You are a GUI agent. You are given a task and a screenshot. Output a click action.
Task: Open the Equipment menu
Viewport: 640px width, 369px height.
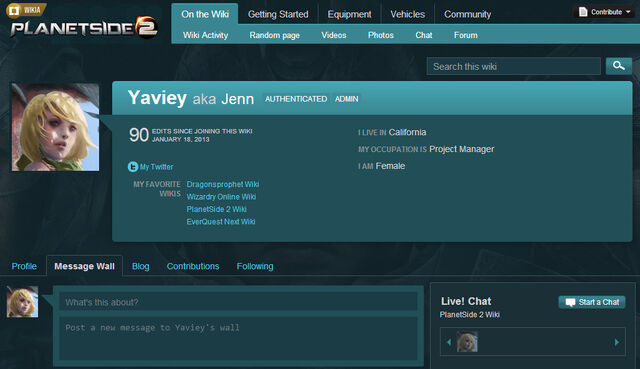[x=349, y=14]
